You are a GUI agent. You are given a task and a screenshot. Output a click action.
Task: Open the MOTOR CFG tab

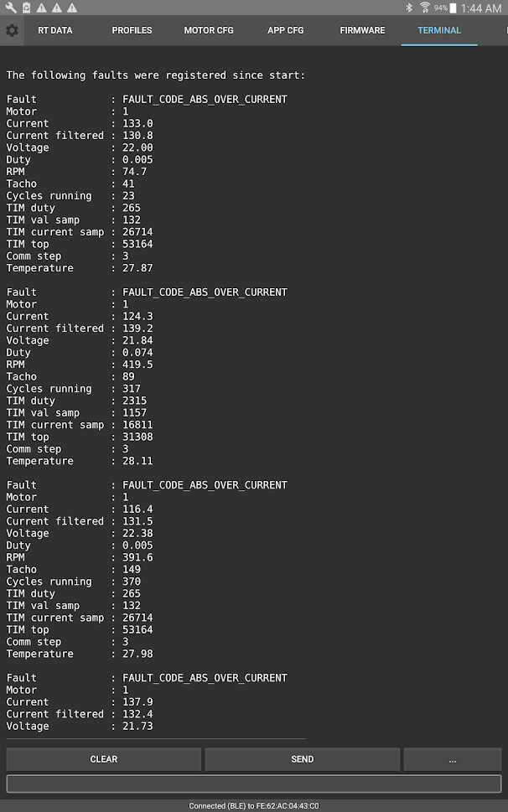(209, 30)
